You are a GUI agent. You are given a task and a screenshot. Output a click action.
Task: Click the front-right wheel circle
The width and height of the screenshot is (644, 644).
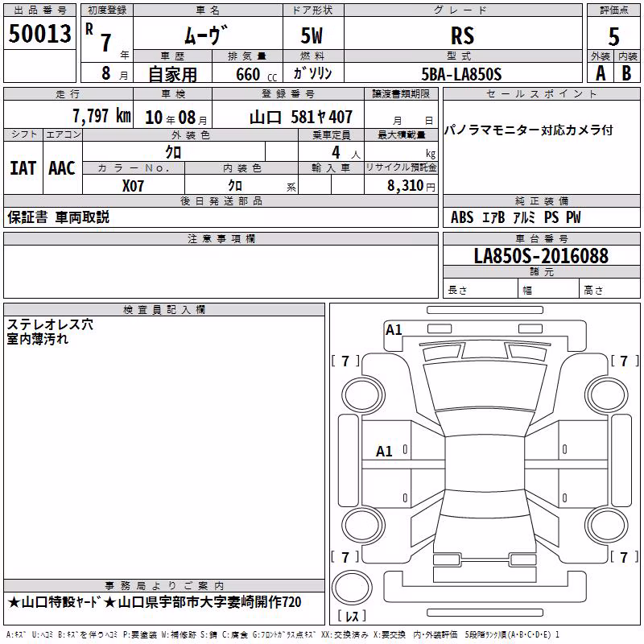tap(607, 395)
